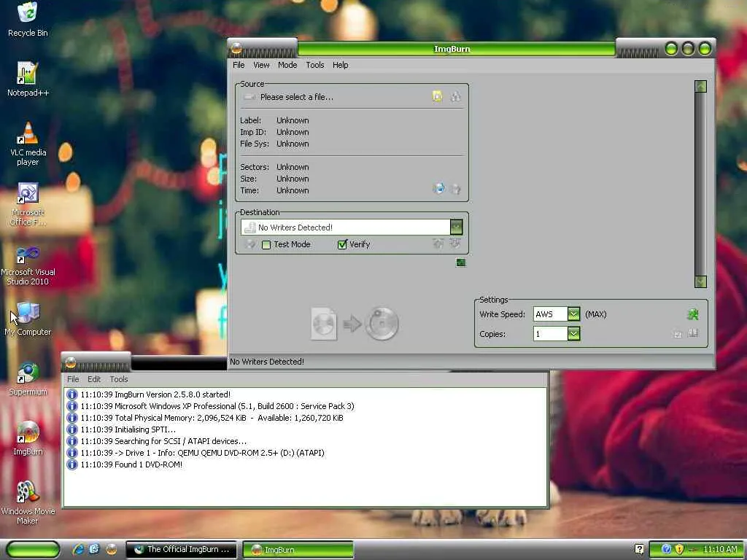Image resolution: width=747 pixels, height=560 pixels.
Task: Click the help question mark tray icon
Action: point(639,549)
